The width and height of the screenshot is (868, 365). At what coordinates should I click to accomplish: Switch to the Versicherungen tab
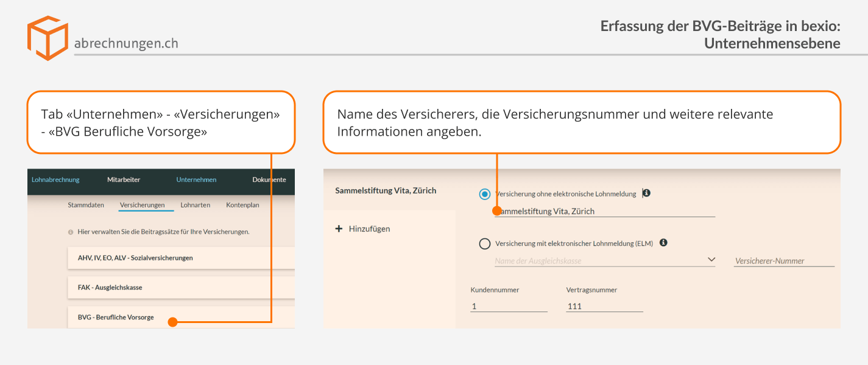[143, 205]
